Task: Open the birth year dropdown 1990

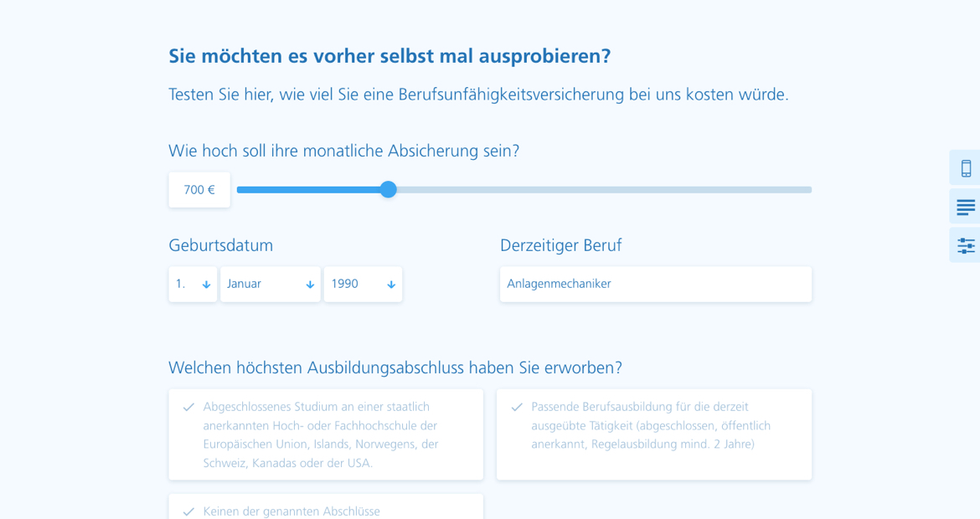Action: click(364, 284)
